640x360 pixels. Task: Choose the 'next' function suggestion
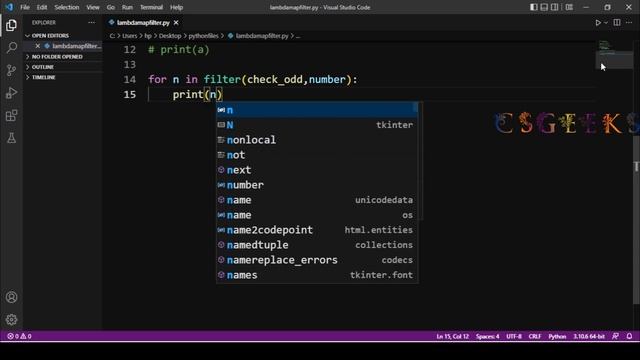[x=317, y=170]
